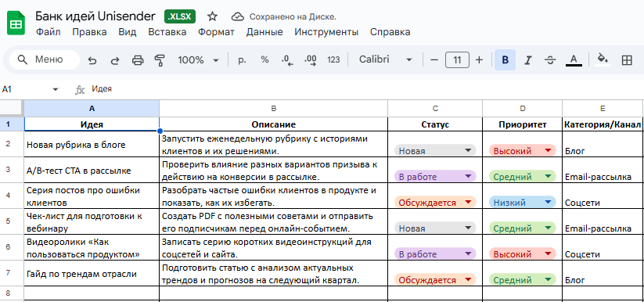Viewport: 644px width, 302px height.
Task: Toggle italic formatting
Action: coord(527,60)
